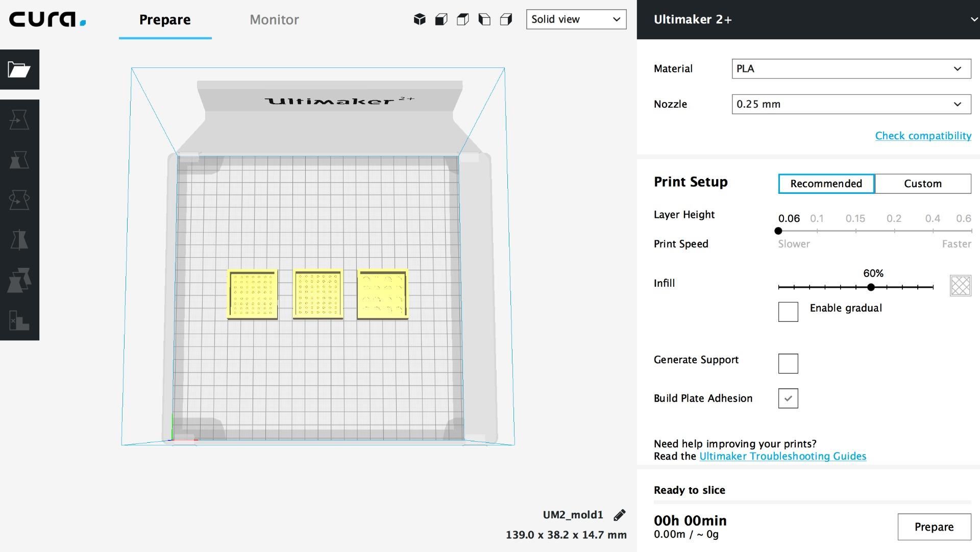This screenshot has width=980, height=552.
Task: Enable gradual infill checkbox
Action: (x=788, y=312)
